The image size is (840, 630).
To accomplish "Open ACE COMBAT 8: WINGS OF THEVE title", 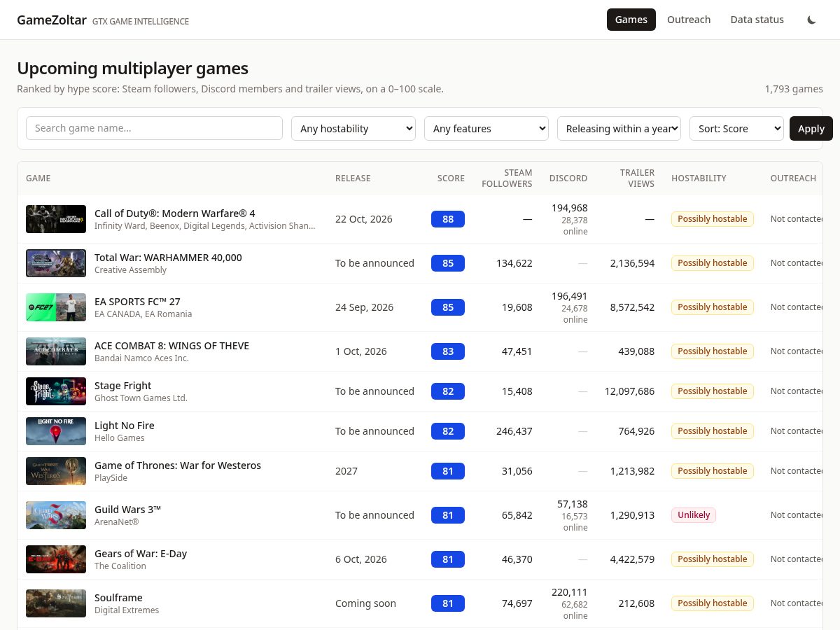I will (x=171, y=345).
